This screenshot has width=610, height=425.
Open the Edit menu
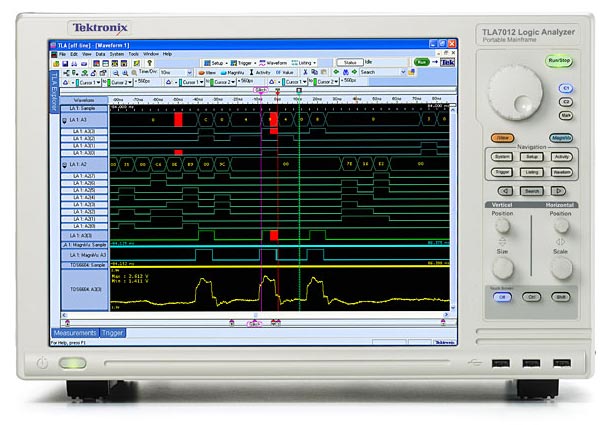point(74,54)
